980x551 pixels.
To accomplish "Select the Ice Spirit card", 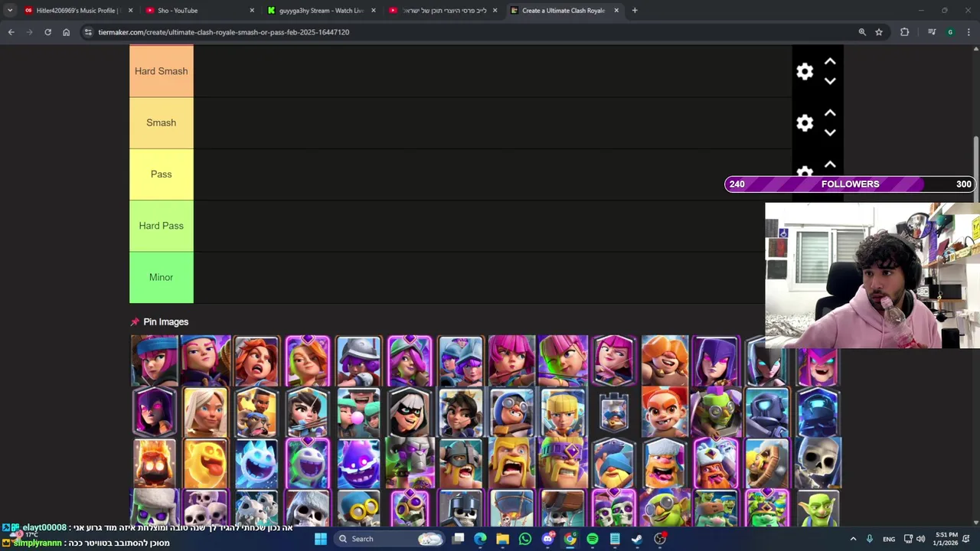I will (256, 463).
